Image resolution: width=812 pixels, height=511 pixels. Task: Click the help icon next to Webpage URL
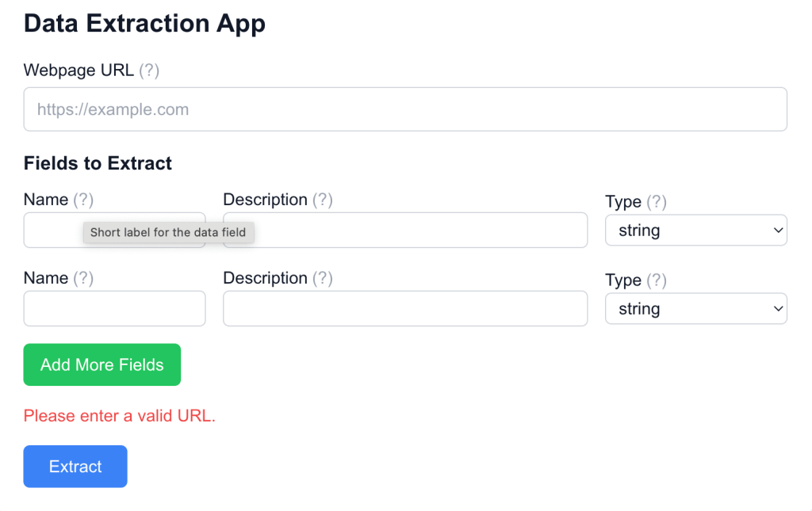[149, 71]
